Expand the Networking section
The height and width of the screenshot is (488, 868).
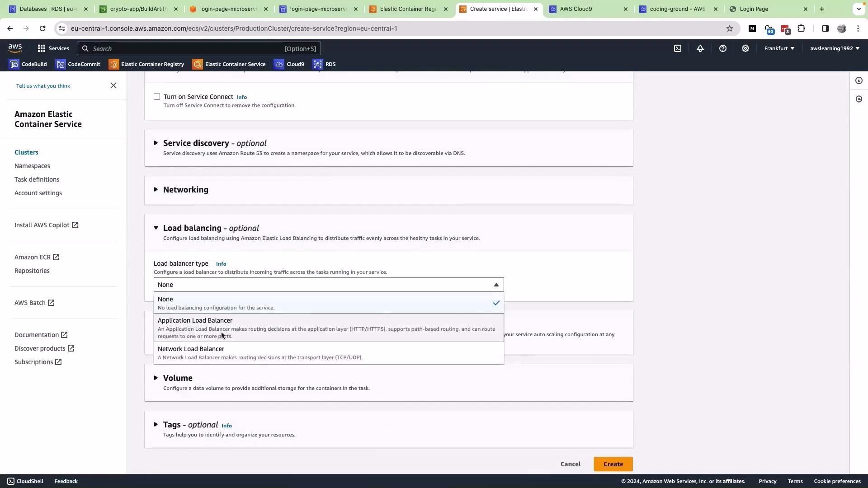tap(156, 189)
